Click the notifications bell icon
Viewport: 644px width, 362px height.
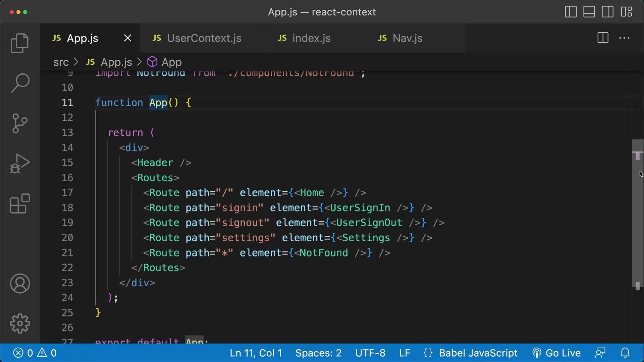click(625, 353)
